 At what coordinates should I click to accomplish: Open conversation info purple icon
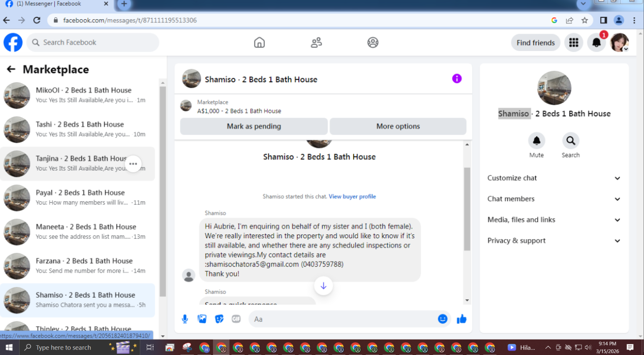pos(457,78)
